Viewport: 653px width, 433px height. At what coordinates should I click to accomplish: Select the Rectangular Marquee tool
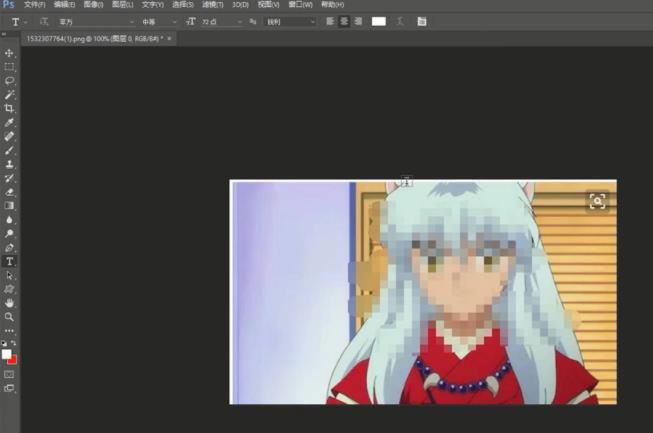[x=9, y=67]
